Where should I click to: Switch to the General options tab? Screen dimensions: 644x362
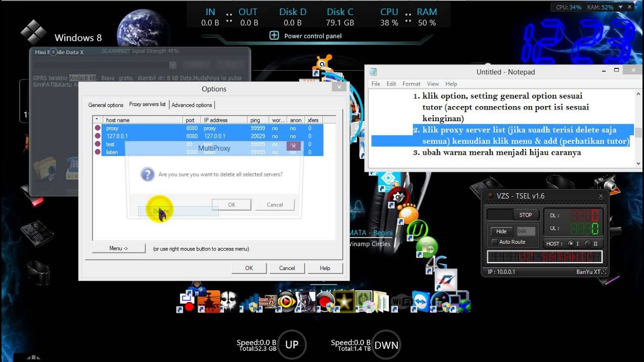[106, 105]
